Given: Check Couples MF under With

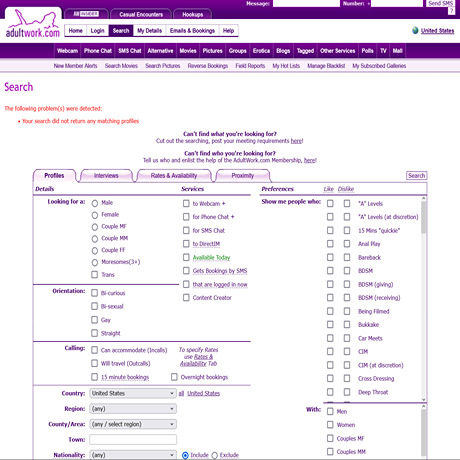Looking at the screenshot, I should [330, 438].
